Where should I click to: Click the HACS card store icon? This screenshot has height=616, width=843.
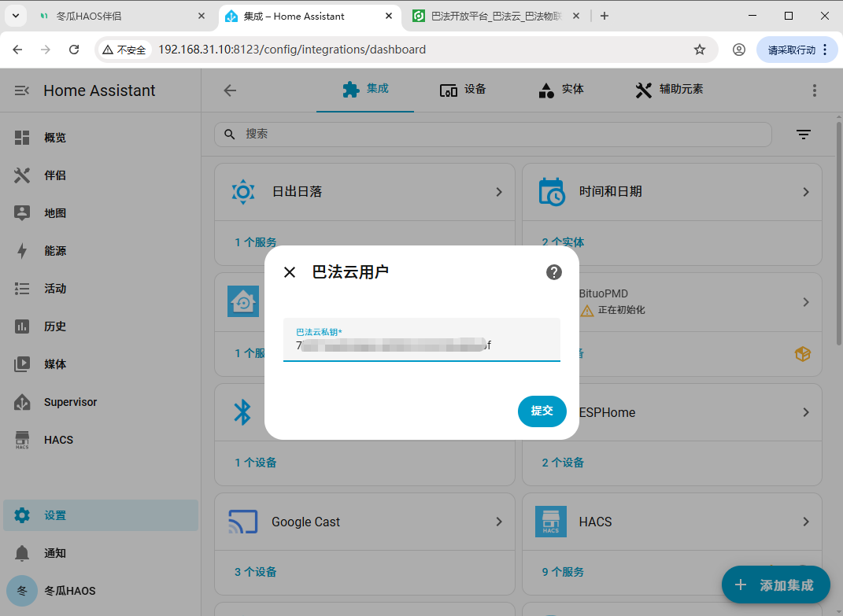tap(551, 522)
